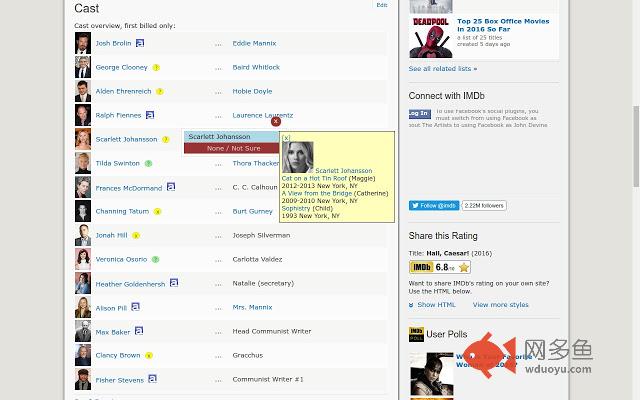Open Burt Gurney character link
The width and height of the screenshot is (640, 400).
(252, 211)
